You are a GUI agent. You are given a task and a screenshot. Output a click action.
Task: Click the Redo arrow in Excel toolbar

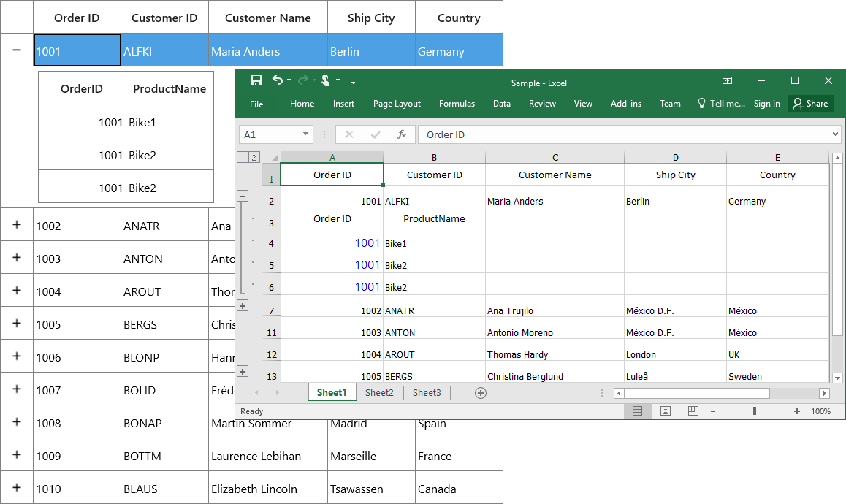[303, 80]
